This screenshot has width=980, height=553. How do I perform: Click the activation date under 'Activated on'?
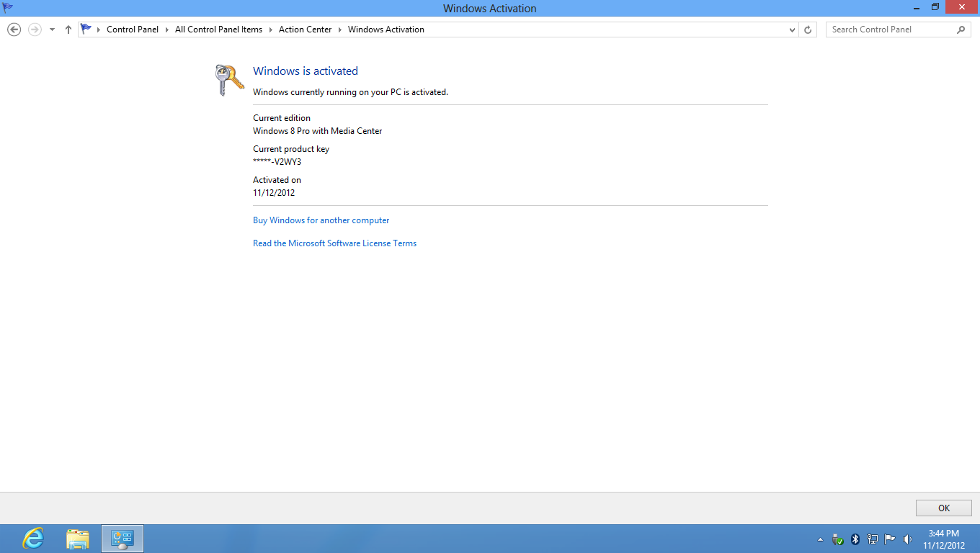pos(274,193)
